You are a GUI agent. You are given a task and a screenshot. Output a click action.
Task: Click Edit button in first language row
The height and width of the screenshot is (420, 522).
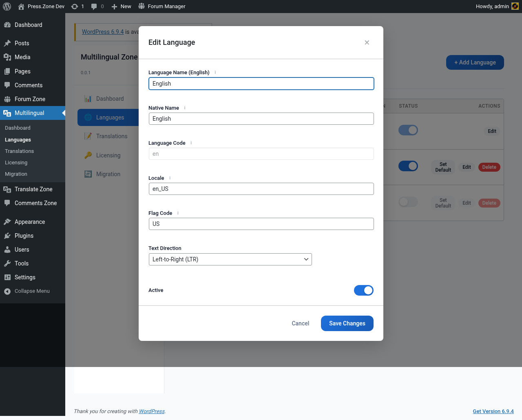(492, 131)
